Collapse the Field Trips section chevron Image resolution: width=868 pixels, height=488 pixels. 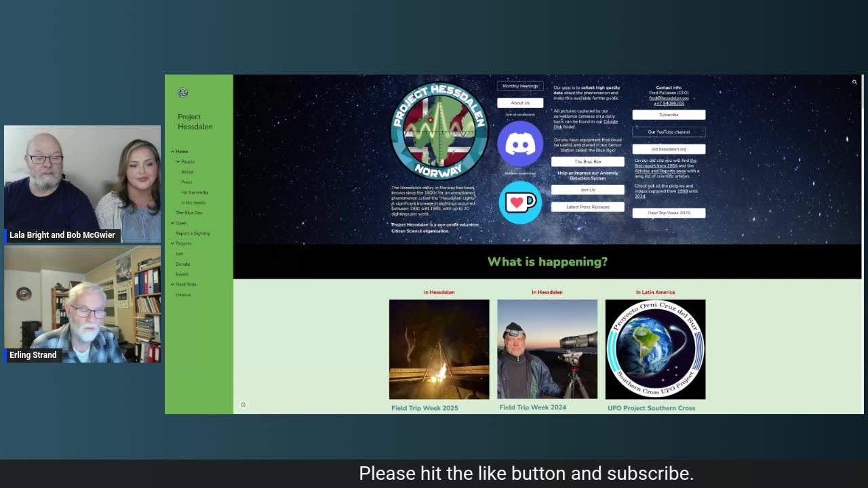(172, 284)
